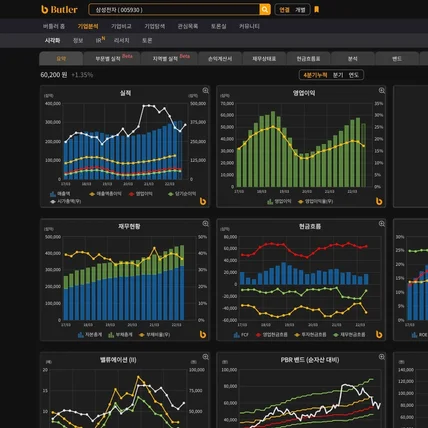Open 버틀러 홈 menu item

54,26
